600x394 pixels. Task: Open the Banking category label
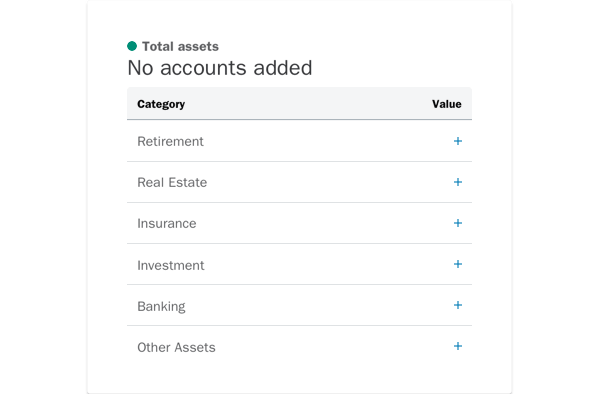[161, 306]
